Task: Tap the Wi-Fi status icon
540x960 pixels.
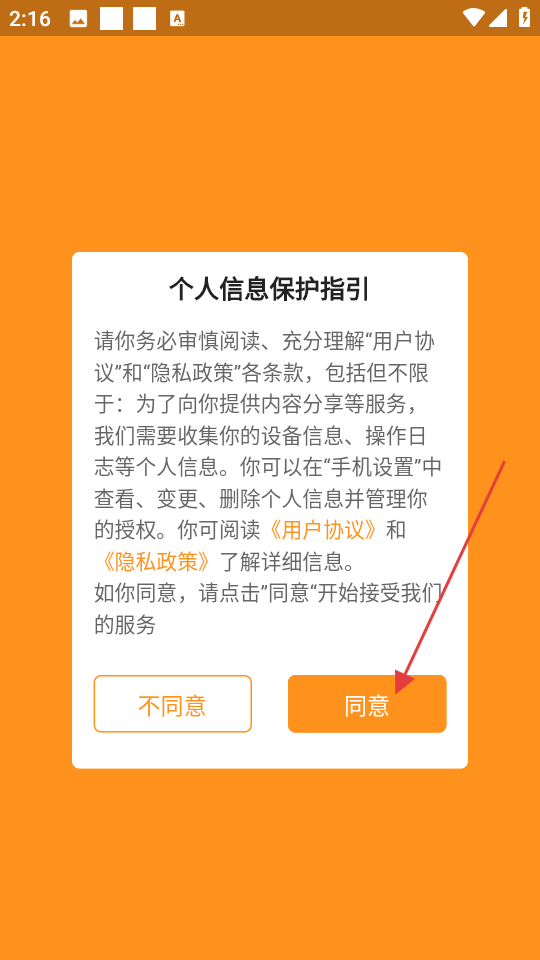Action: click(x=474, y=18)
